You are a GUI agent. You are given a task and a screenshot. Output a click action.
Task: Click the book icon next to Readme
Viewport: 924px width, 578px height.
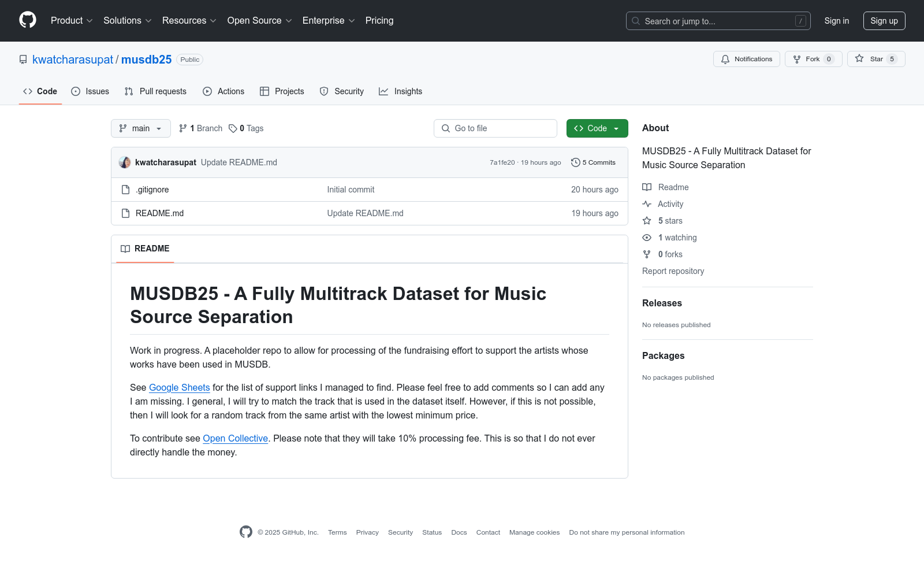(647, 187)
